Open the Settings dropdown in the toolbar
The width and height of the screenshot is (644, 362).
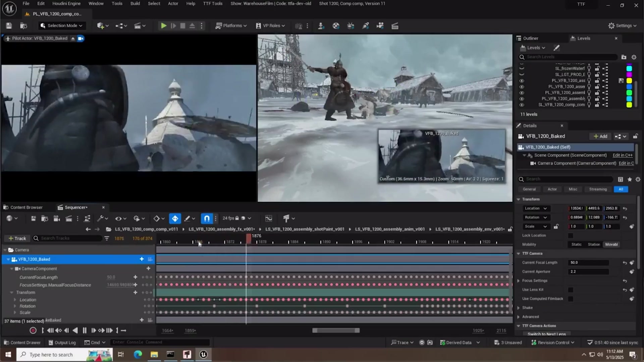point(623,26)
